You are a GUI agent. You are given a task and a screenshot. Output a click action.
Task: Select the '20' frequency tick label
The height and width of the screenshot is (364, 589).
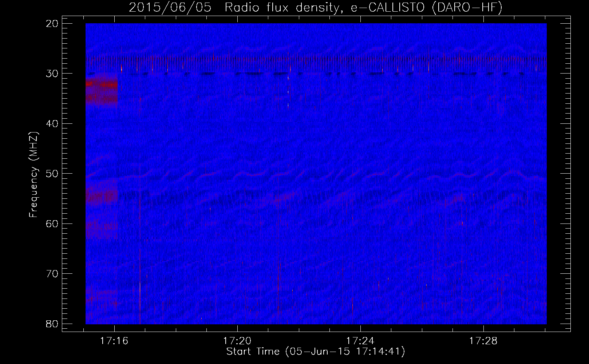(x=52, y=24)
